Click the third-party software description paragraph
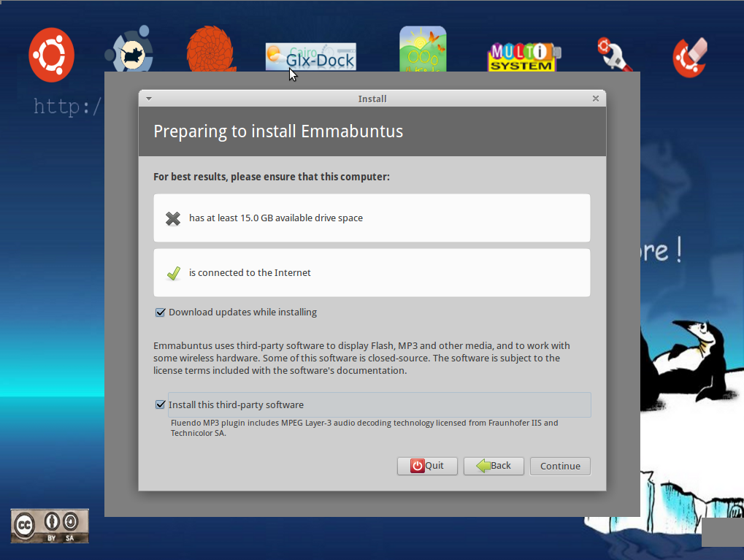744x560 pixels. point(361,358)
